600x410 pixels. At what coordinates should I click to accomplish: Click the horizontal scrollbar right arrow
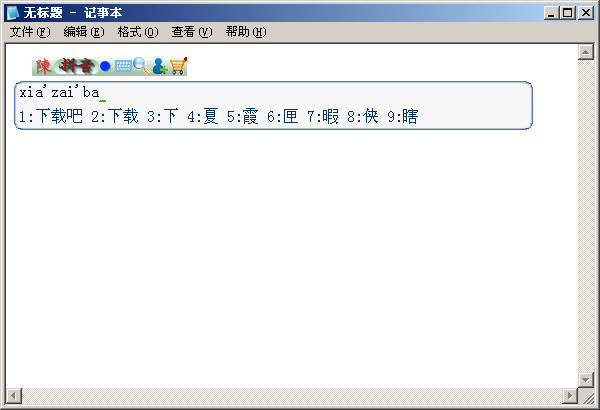[570, 395]
